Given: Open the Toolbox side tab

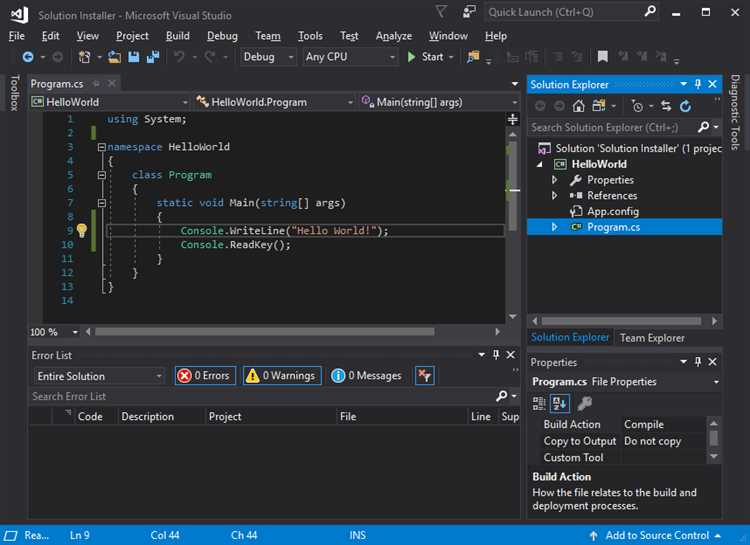Looking at the screenshot, I should point(14,93).
